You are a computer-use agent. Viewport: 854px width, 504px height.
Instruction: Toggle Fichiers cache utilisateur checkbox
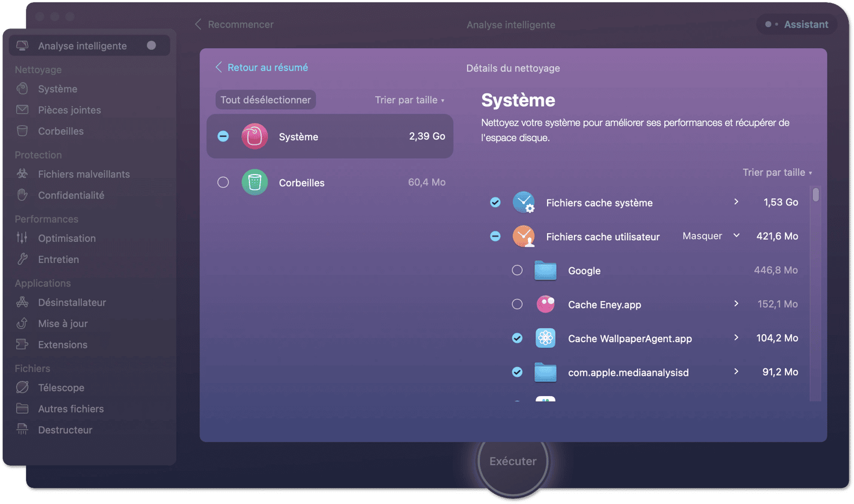point(495,236)
